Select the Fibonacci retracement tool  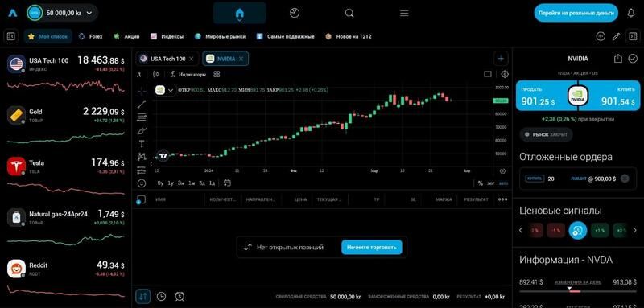pos(142,117)
